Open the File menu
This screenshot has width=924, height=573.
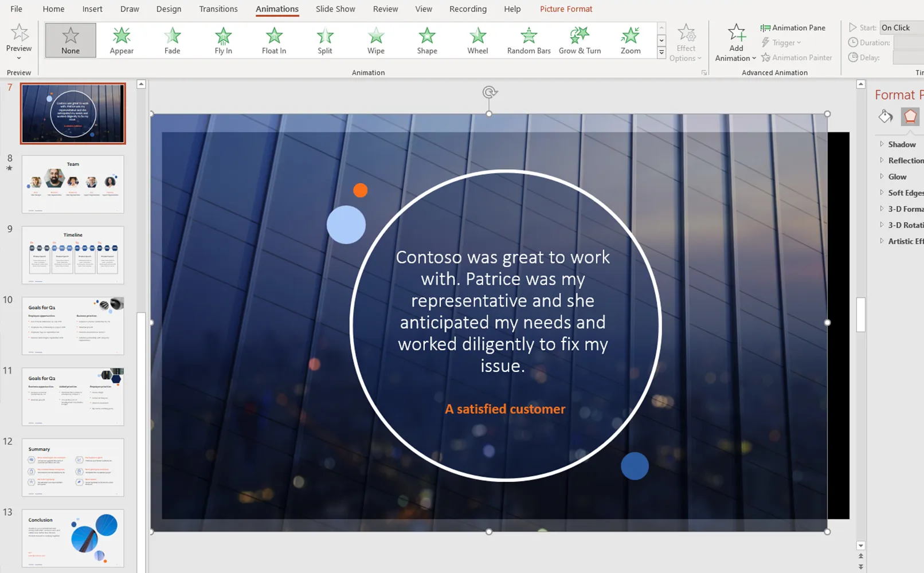coord(17,9)
